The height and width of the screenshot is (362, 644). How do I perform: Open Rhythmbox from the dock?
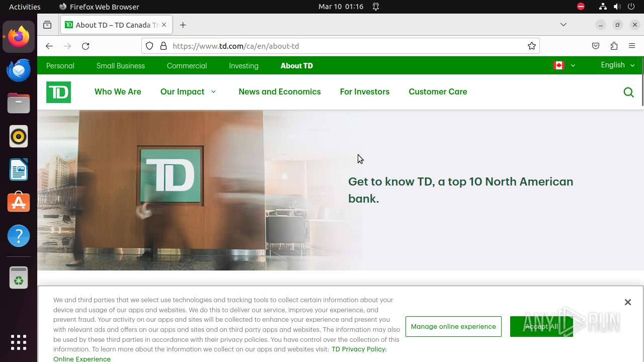point(19,136)
